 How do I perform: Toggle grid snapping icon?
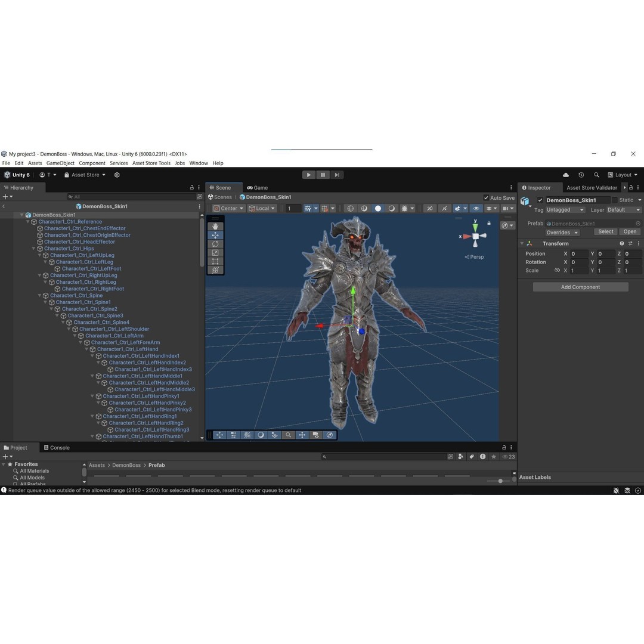point(308,209)
